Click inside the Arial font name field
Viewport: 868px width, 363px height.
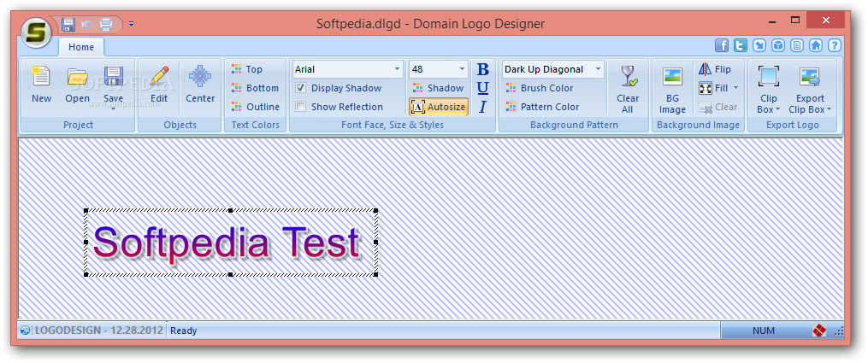click(342, 70)
